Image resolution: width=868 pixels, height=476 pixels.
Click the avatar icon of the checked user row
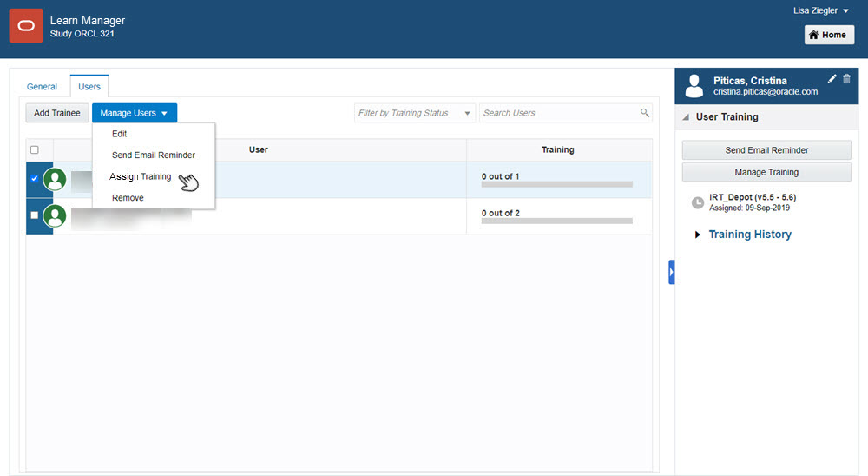click(55, 180)
